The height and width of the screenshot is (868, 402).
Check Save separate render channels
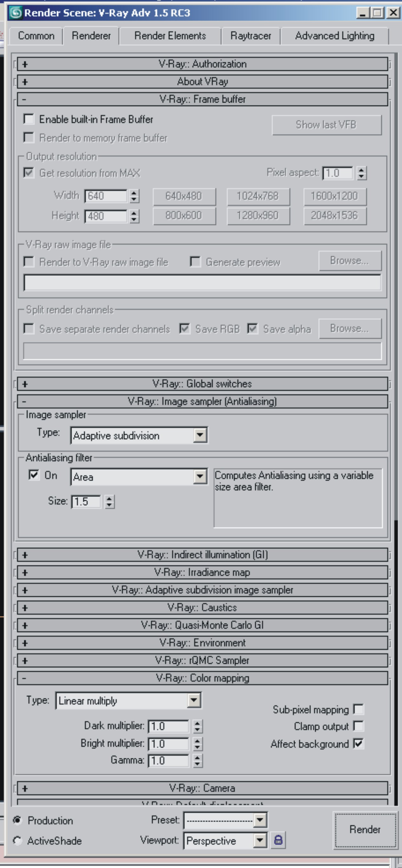coord(29,329)
